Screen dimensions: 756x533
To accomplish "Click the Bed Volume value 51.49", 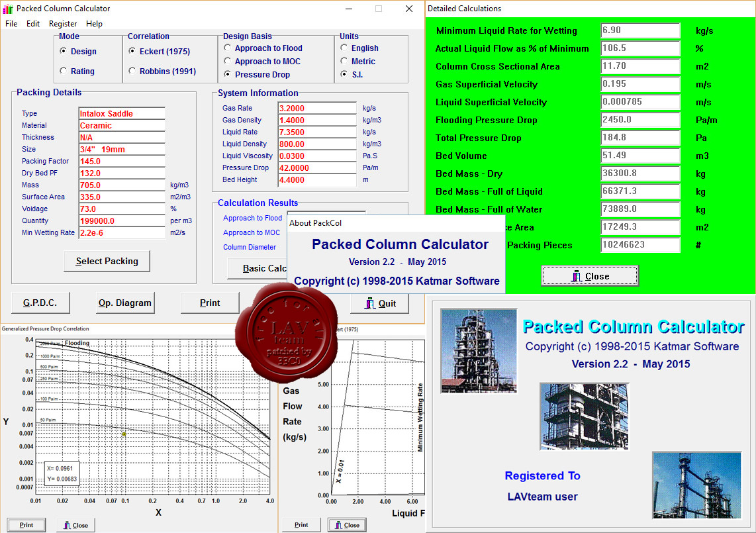I will pyautogui.click(x=641, y=156).
